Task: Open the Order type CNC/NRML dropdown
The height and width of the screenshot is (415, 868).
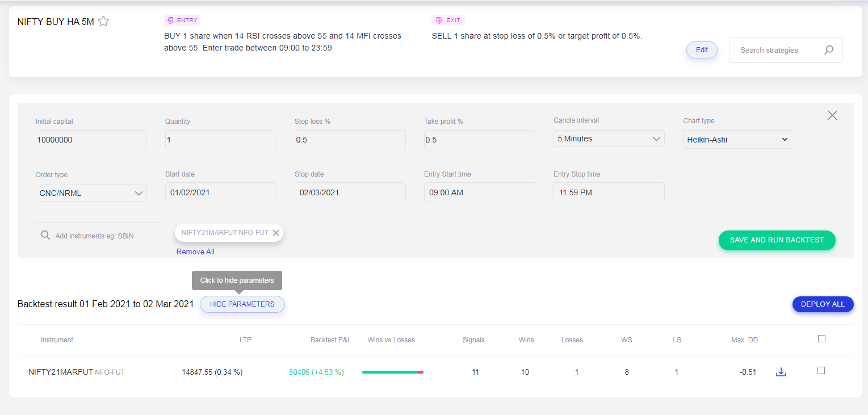Action: coord(91,193)
